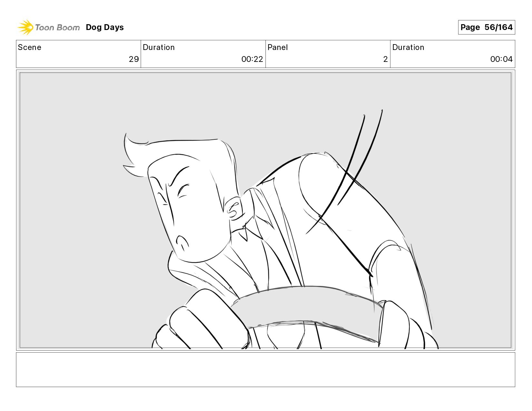Click the Toon Boom logo
This screenshot has width=532, height=411.
click(x=48, y=27)
